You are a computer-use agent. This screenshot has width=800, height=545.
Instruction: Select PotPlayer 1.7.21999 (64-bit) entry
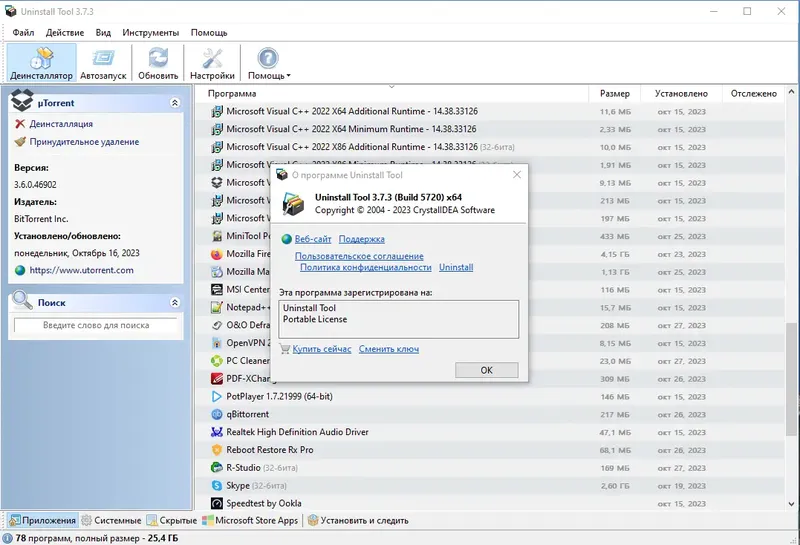click(x=490, y=397)
